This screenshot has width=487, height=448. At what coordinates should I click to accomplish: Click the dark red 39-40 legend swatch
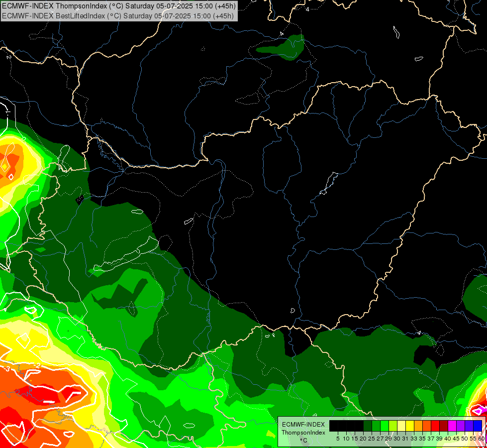[x=444, y=426]
